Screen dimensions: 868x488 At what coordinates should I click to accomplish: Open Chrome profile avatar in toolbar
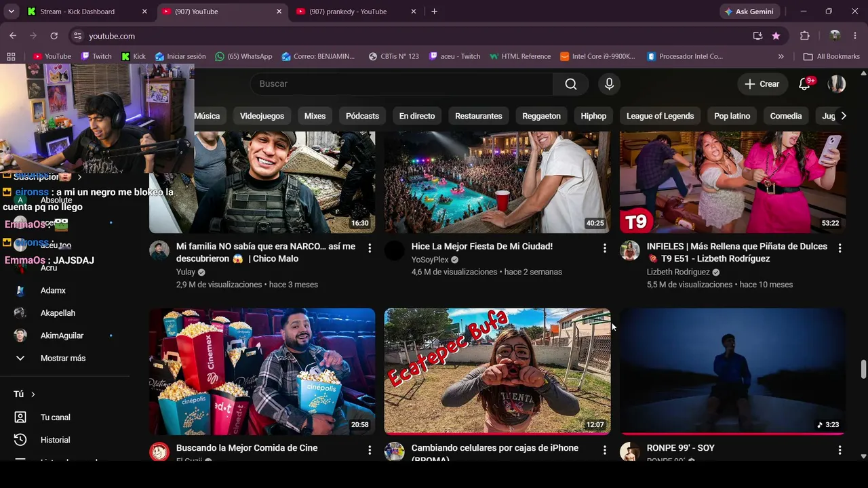tap(835, 36)
